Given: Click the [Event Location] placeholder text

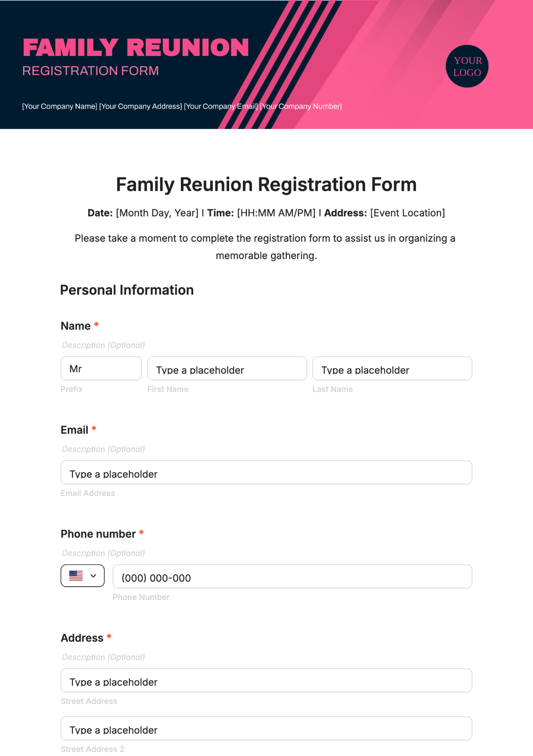Looking at the screenshot, I should (x=407, y=213).
